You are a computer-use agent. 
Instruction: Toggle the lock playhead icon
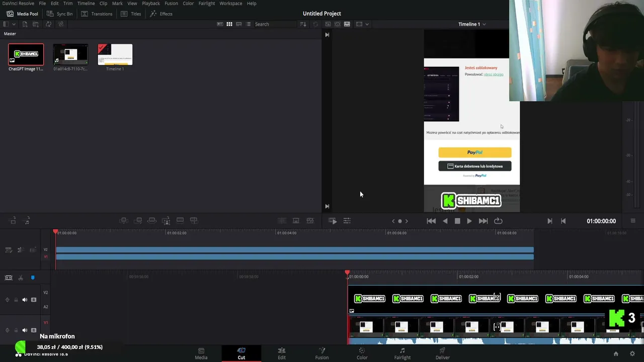coord(9,278)
